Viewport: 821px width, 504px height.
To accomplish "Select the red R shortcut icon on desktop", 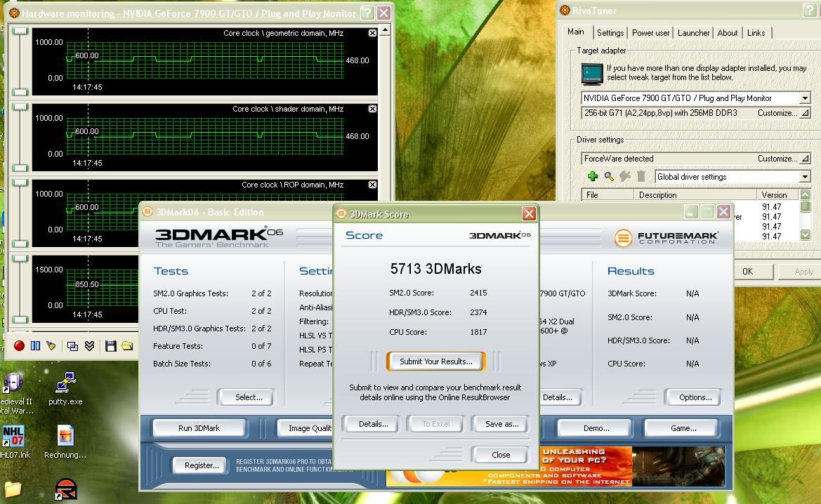I will (x=66, y=489).
